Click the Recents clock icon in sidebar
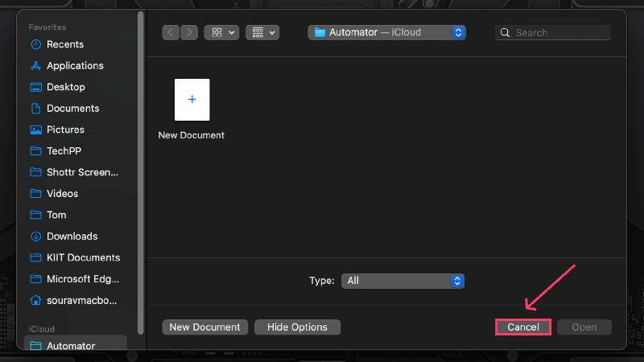This screenshot has width=644, height=362. pos(35,44)
